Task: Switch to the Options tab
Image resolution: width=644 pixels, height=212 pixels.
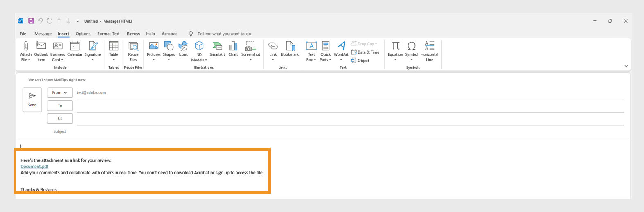Action: click(x=83, y=34)
